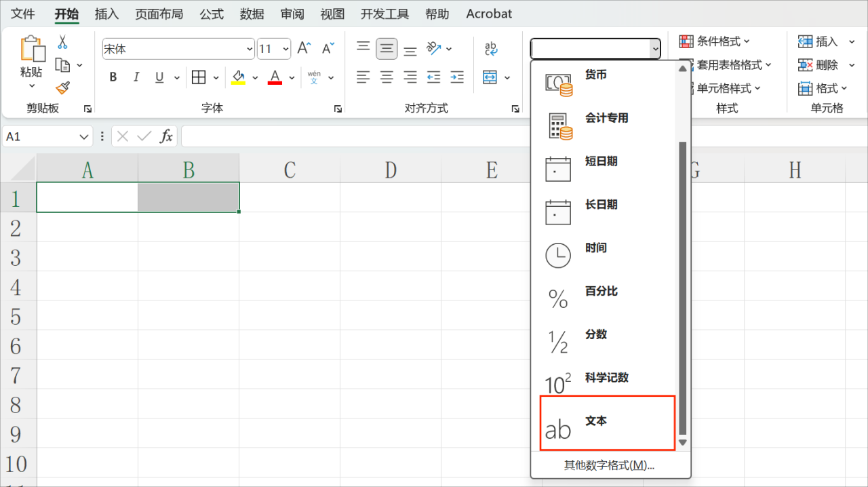Click the number format list scrollbar

(x=683, y=288)
